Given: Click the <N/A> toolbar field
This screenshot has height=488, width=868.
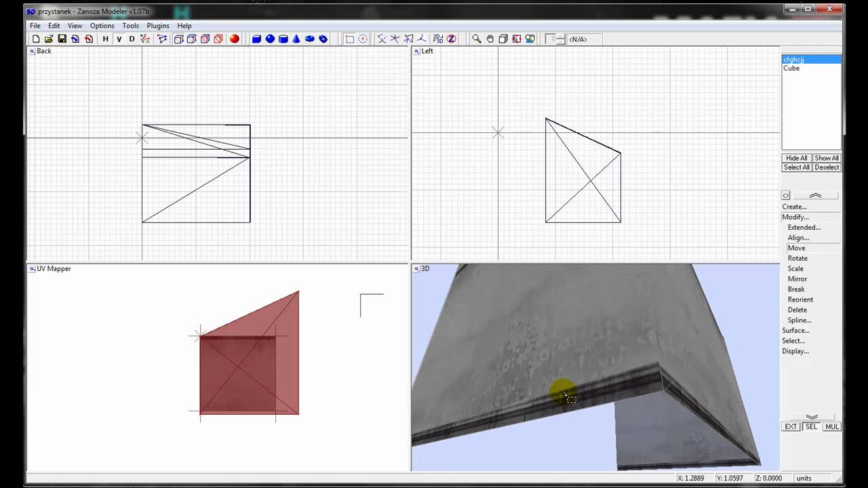Looking at the screenshot, I should 585,39.
